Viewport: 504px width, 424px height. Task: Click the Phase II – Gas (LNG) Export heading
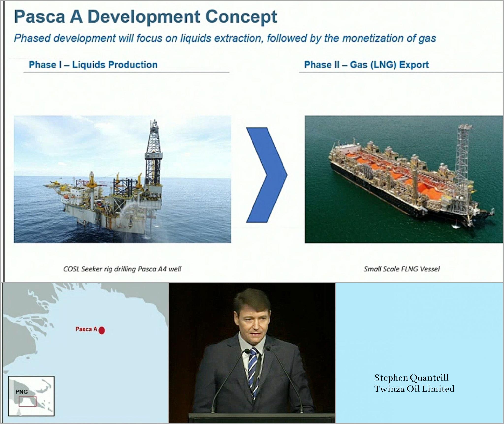coord(366,65)
